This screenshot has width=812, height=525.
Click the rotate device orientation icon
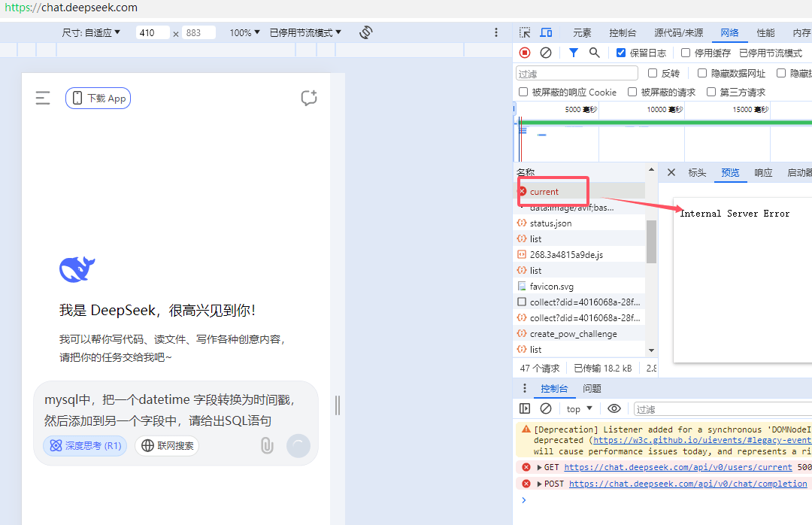pos(365,32)
